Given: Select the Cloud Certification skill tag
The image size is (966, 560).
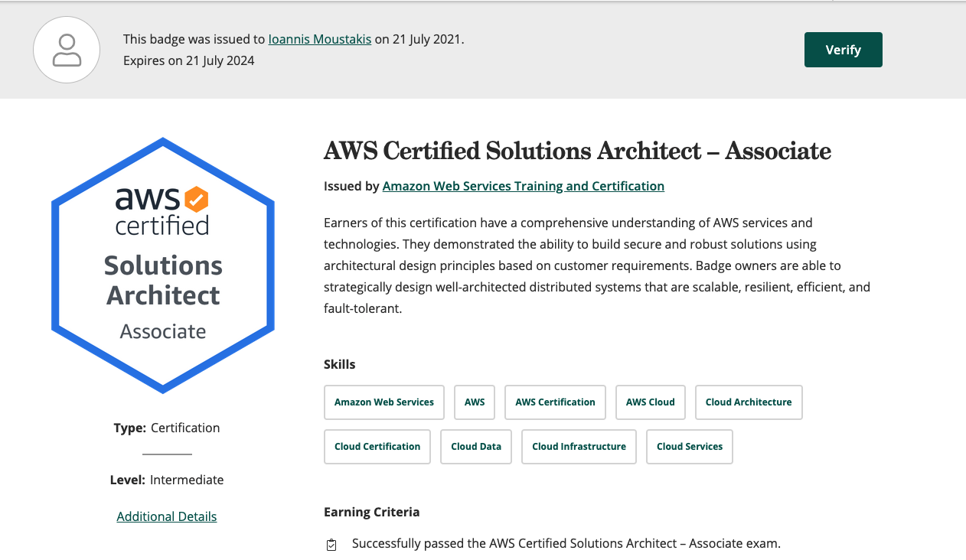Looking at the screenshot, I should 377,447.
